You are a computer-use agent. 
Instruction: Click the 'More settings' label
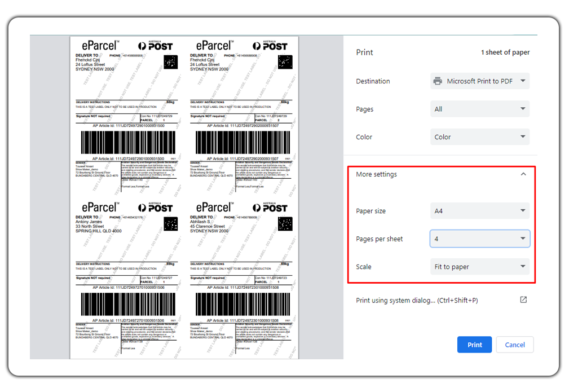(x=376, y=174)
